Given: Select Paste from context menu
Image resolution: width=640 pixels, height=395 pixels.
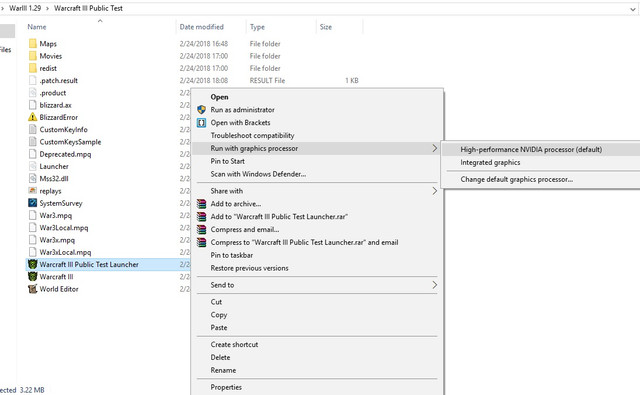Looking at the screenshot, I should (x=219, y=328).
